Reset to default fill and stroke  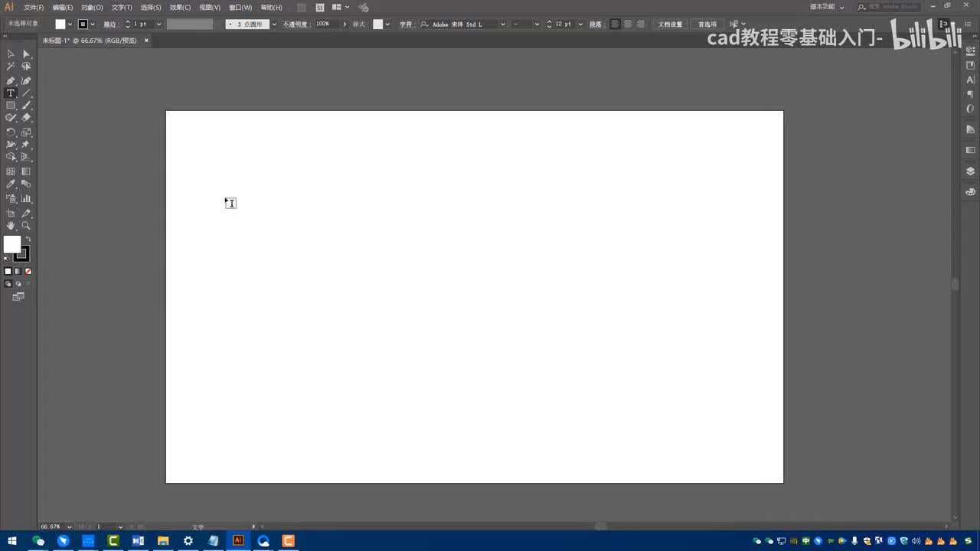point(6,259)
